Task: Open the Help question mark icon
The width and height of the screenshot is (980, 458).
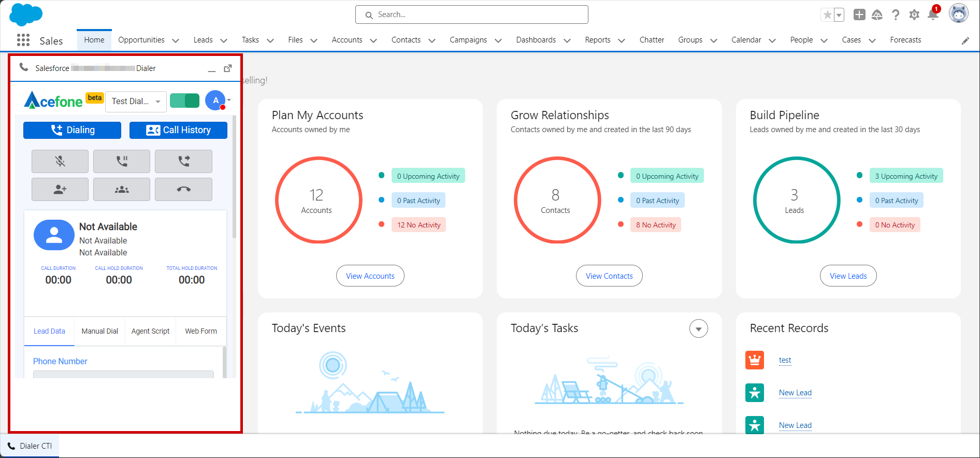Action: 896,15
